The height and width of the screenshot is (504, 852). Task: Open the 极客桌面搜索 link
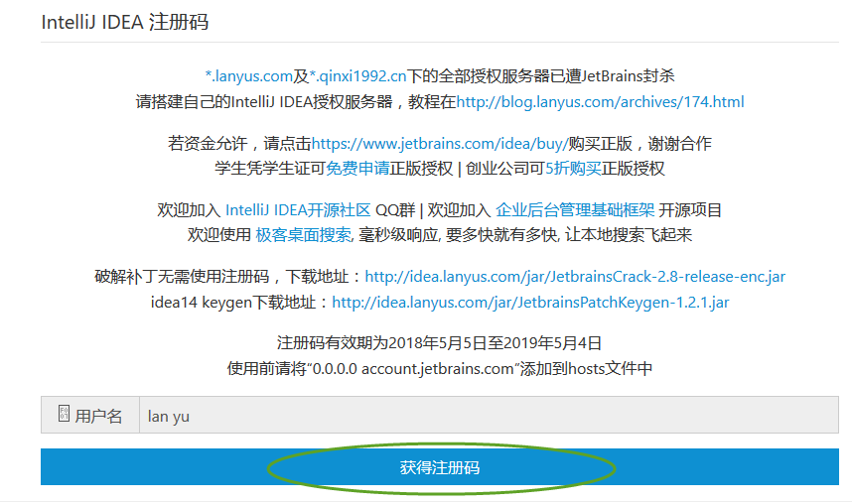coord(304,235)
